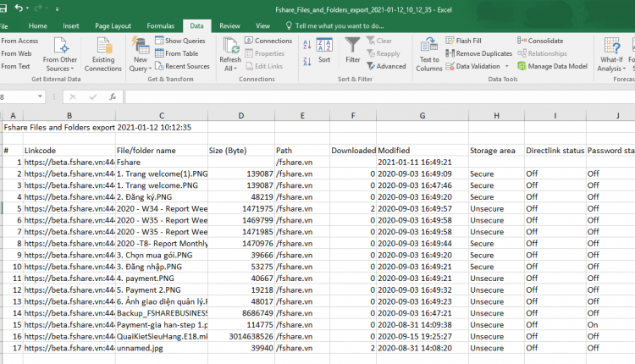
Task: Click the formula bar Enter checkmark
Action: coord(93,97)
